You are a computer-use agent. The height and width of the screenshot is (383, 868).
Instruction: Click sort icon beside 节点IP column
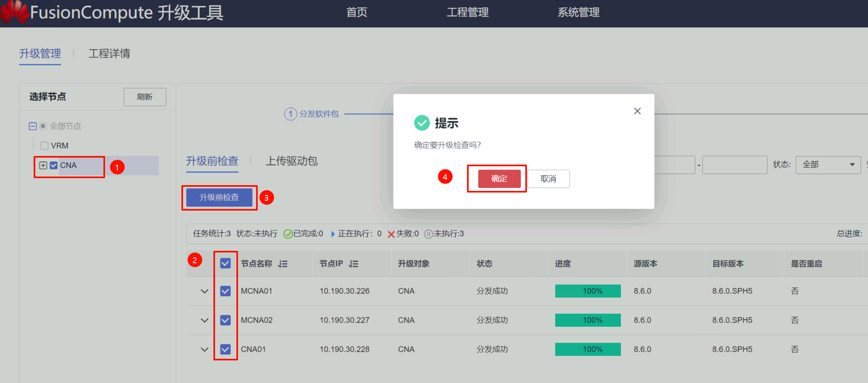click(353, 264)
